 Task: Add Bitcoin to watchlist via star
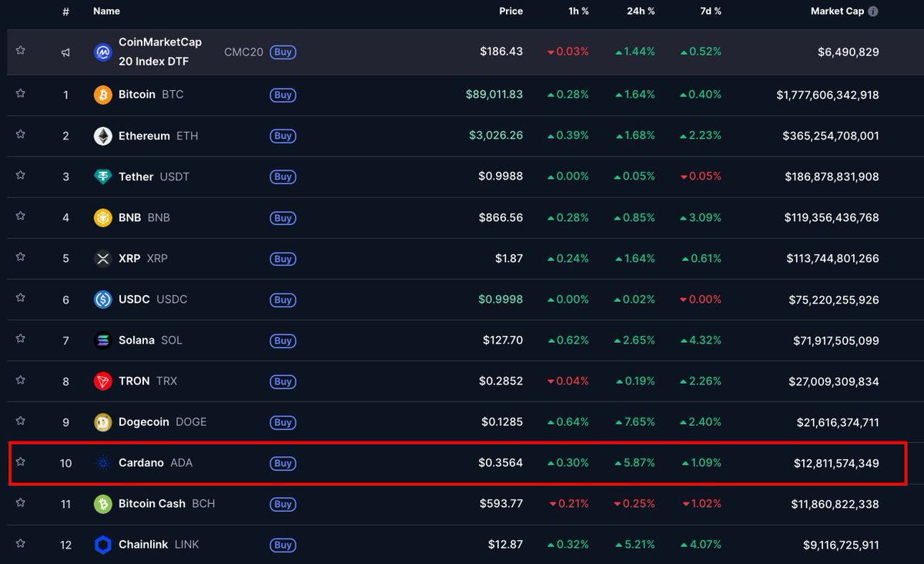click(x=20, y=94)
